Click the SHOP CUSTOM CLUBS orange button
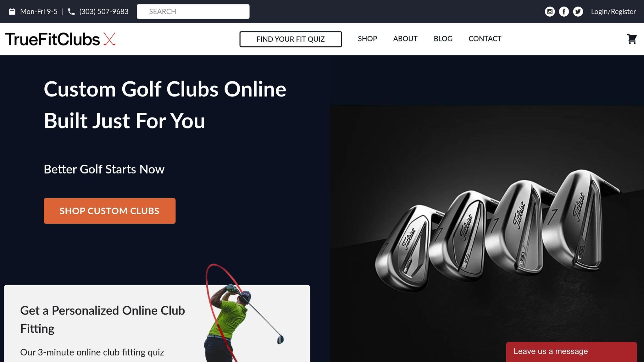 pos(109,211)
